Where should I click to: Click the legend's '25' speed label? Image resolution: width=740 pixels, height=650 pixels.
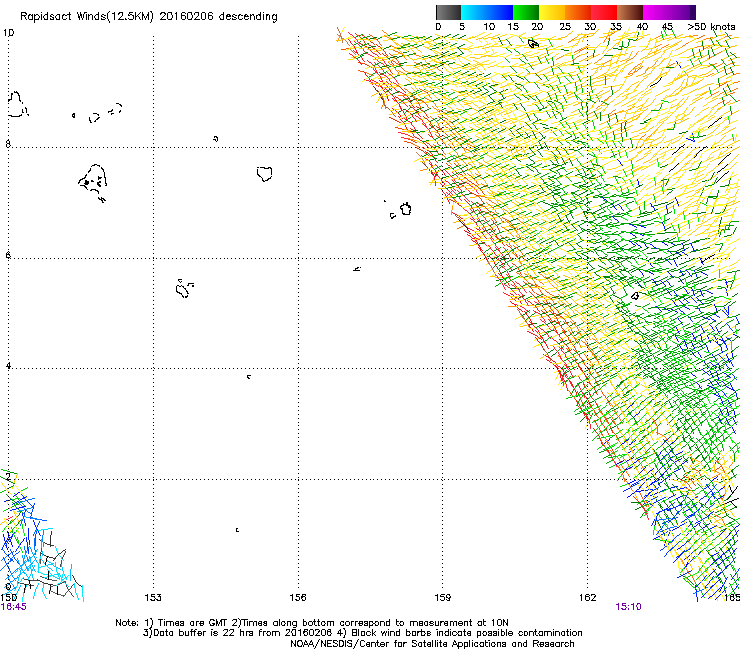[565, 27]
